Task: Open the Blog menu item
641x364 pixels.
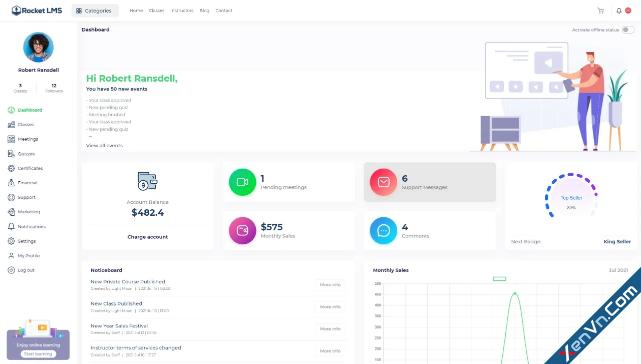Action: 204,10
